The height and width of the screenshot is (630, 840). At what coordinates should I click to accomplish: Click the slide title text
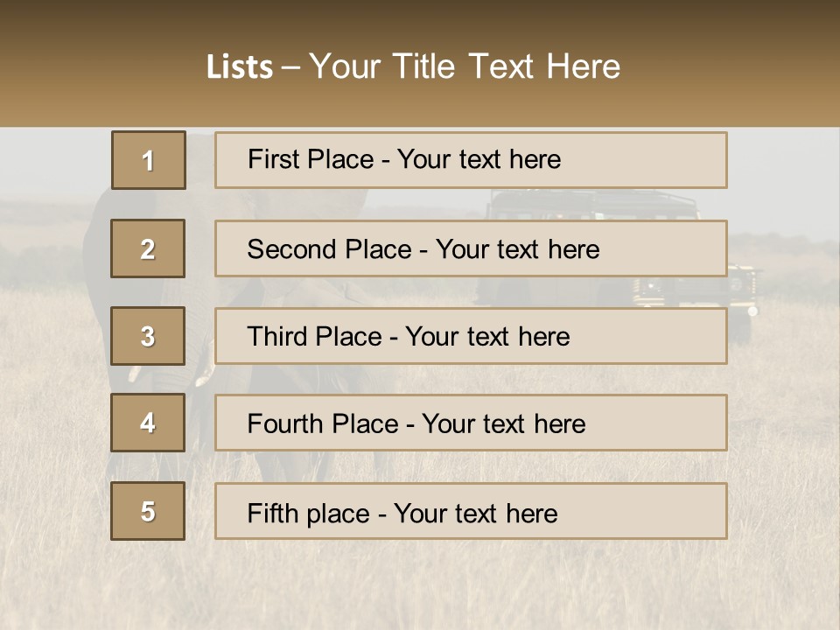[413, 66]
